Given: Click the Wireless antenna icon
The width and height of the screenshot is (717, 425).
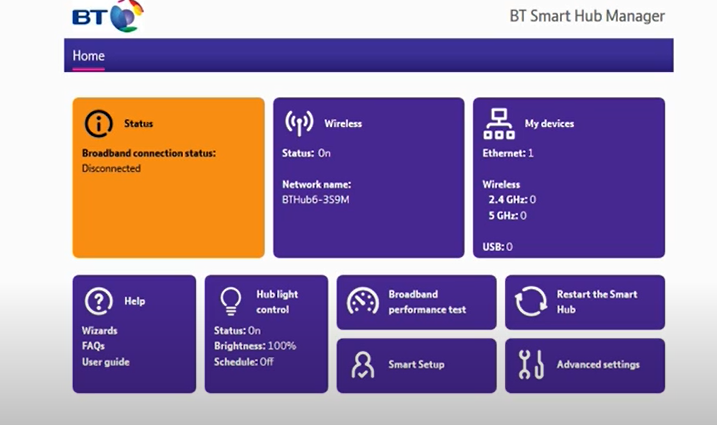Looking at the screenshot, I should [299, 123].
